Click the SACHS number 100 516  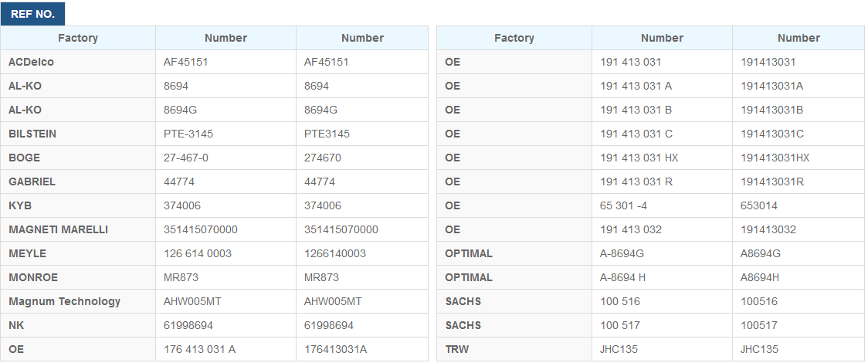(620, 301)
